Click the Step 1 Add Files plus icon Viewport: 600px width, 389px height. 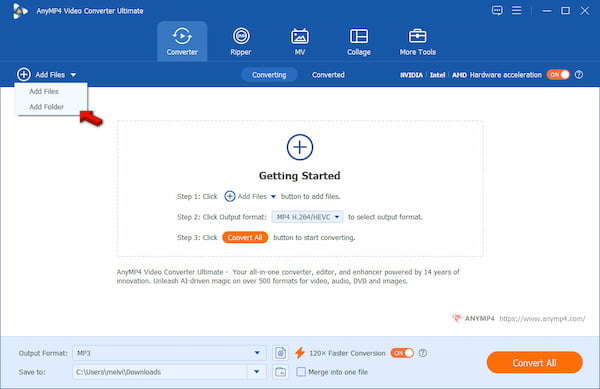pyautogui.click(x=230, y=196)
